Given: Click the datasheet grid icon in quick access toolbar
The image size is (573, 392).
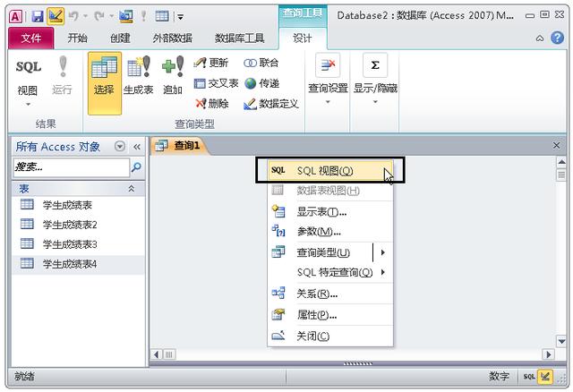Looking at the screenshot, I should [161, 16].
